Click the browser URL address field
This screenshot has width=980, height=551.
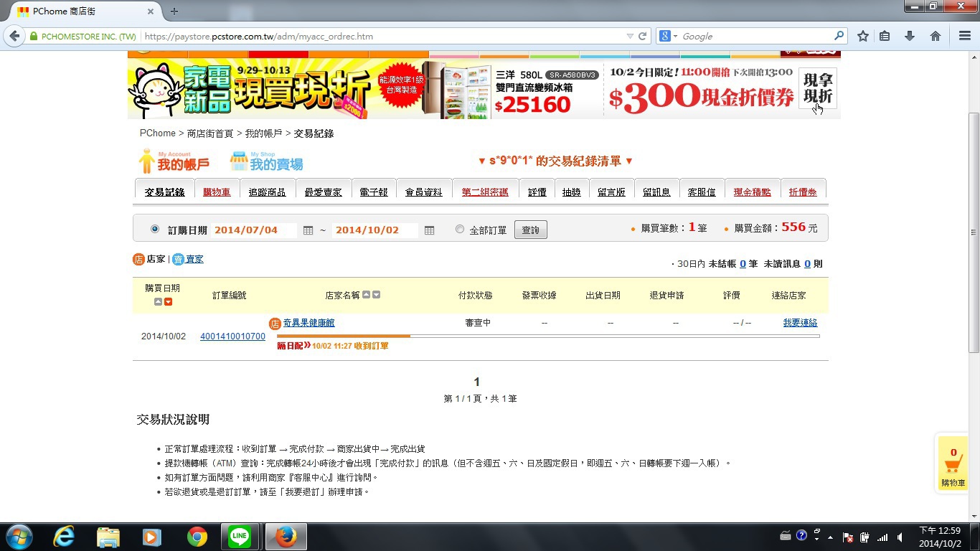(383, 36)
